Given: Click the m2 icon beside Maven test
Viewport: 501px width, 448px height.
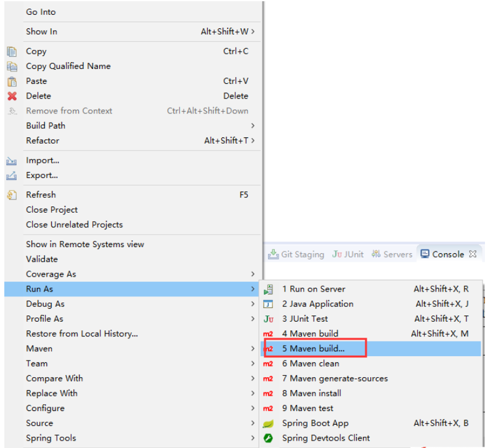Looking at the screenshot, I should (268, 409).
